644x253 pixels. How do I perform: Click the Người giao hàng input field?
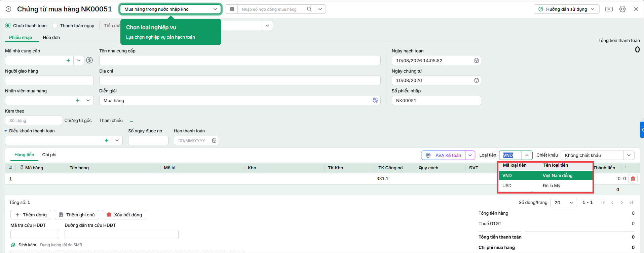[49, 80]
